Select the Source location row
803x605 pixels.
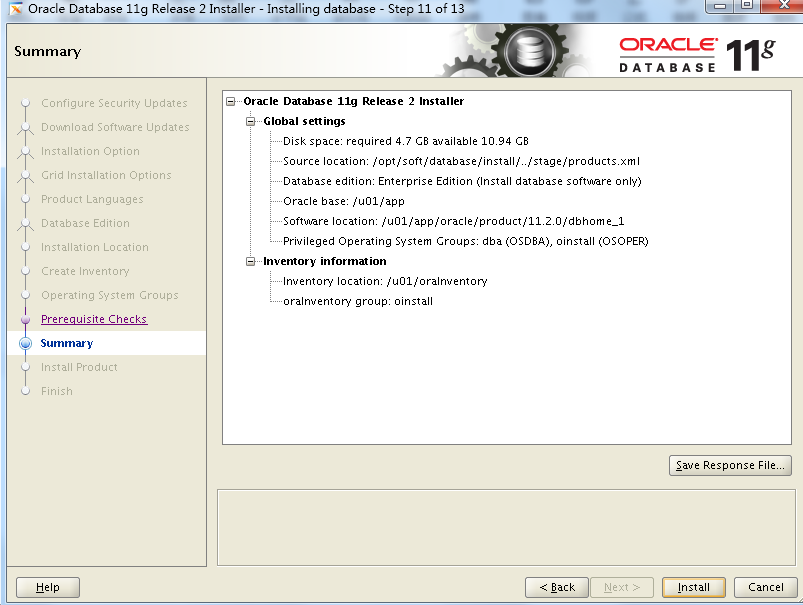click(x=461, y=161)
